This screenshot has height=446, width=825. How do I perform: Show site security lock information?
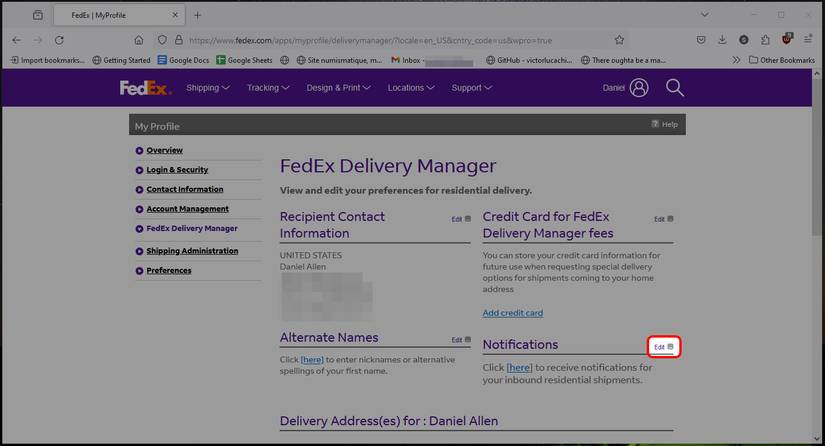[x=178, y=40]
